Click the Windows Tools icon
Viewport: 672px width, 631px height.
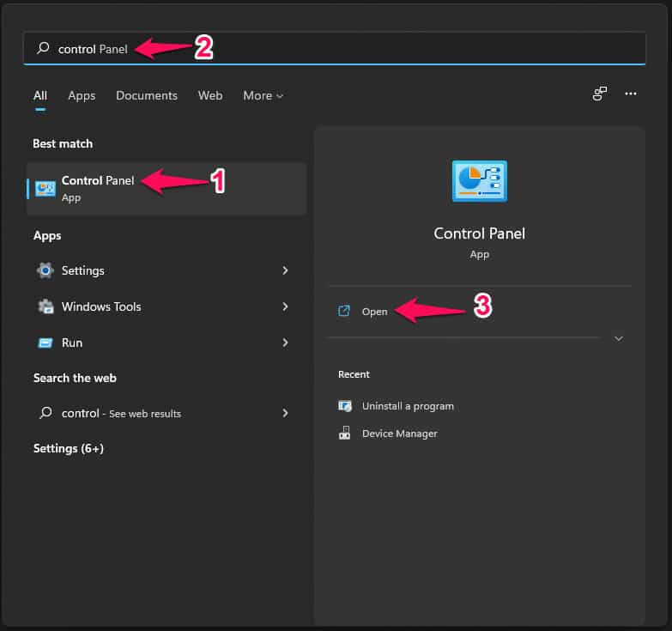(45, 306)
